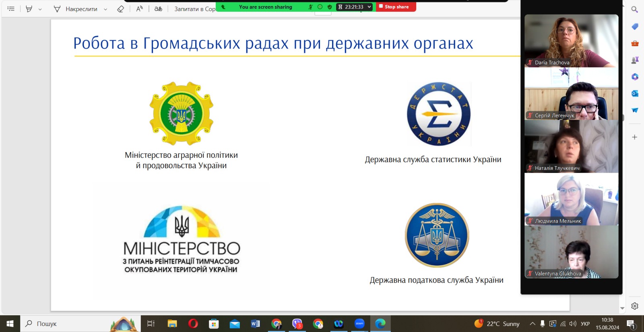Image resolution: width=644 pixels, height=332 pixels.
Task: Open Edge sidebar settings gear
Action: click(x=635, y=306)
